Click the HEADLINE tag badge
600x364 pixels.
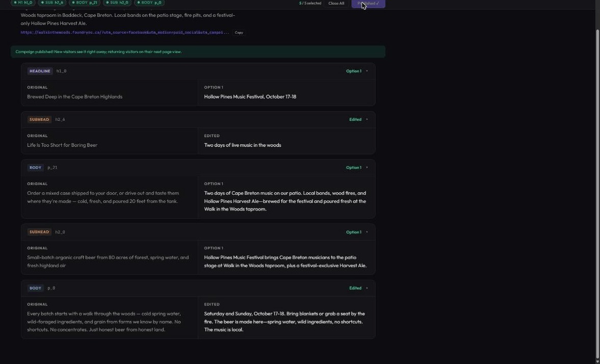pyautogui.click(x=40, y=71)
